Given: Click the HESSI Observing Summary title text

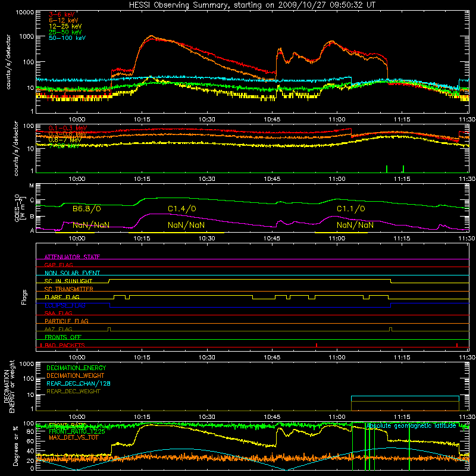Looking at the screenshot, I should [x=252, y=5].
